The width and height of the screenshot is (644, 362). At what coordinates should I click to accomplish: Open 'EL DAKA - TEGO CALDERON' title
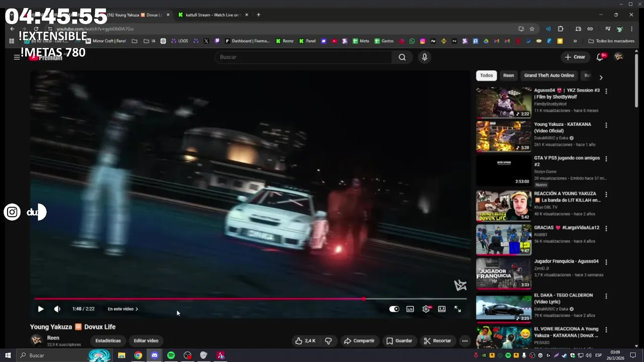(563, 298)
